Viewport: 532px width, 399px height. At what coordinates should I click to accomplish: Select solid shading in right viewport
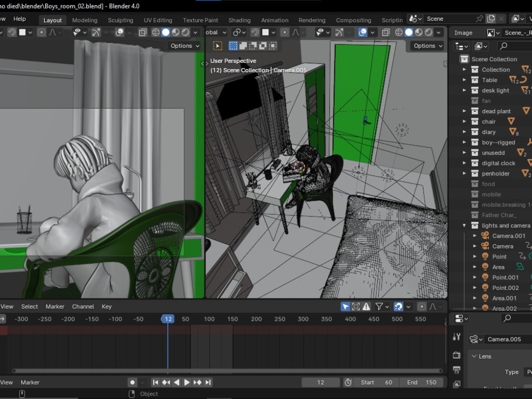click(409, 32)
